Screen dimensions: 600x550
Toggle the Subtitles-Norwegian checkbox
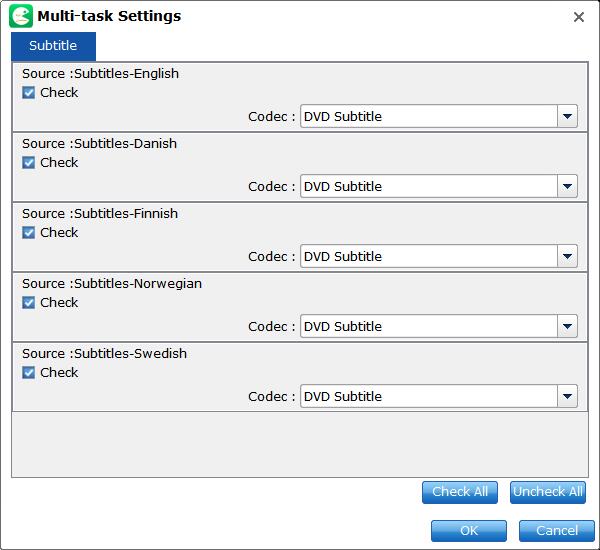pyautogui.click(x=28, y=302)
